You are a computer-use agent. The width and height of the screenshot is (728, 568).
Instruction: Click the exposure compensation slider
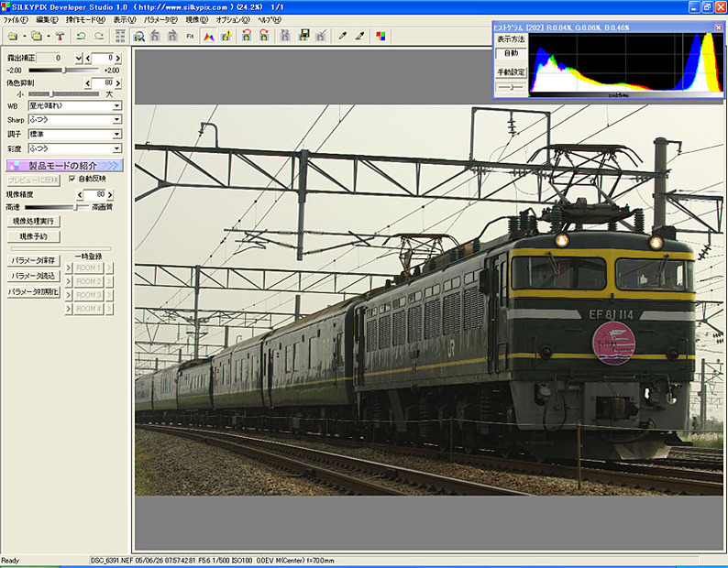pyautogui.click(x=63, y=70)
